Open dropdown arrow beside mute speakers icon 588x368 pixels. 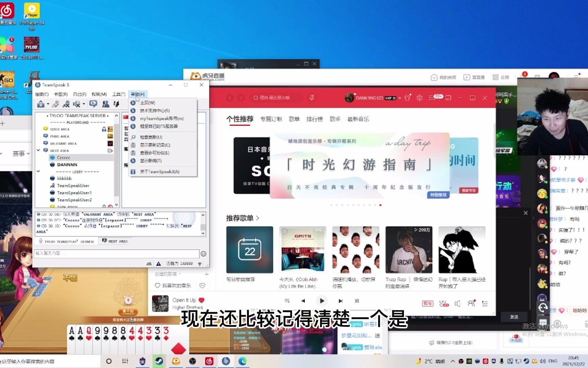[x=84, y=104]
